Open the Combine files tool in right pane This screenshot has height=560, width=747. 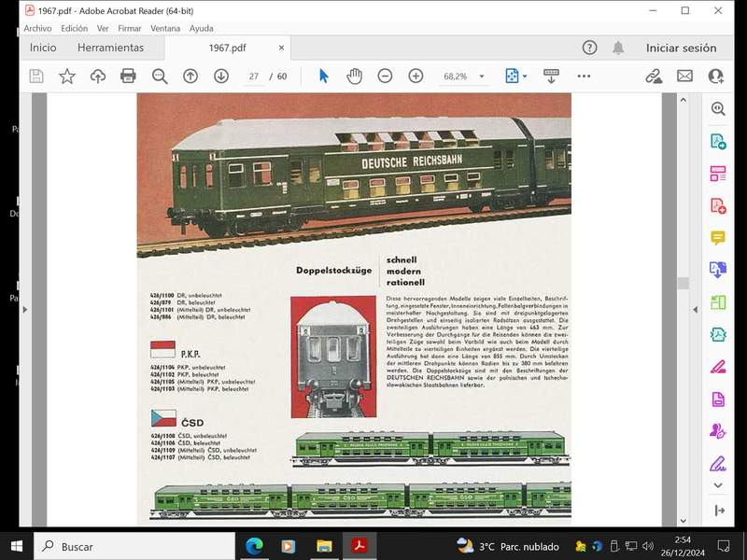click(718, 270)
